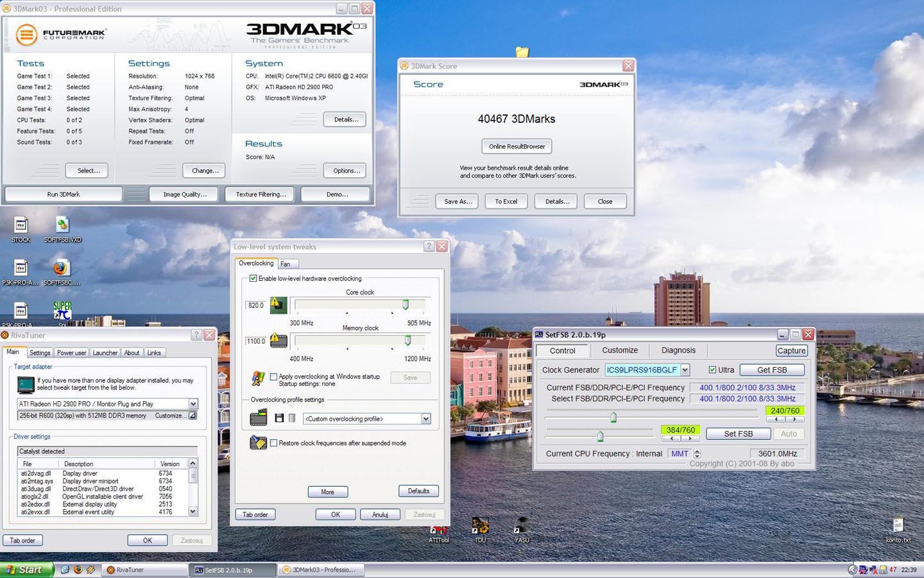
Task: Click right arrow under 384/760 value
Action: click(x=690, y=439)
